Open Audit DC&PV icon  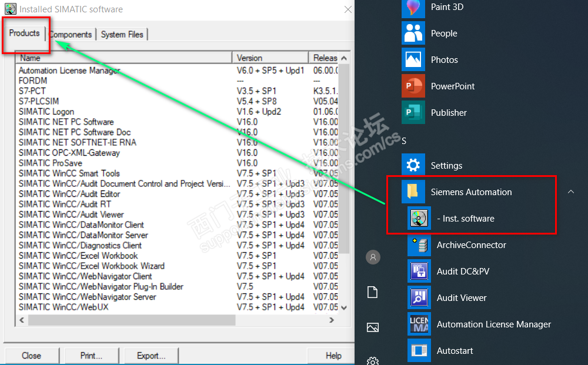[419, 271]
